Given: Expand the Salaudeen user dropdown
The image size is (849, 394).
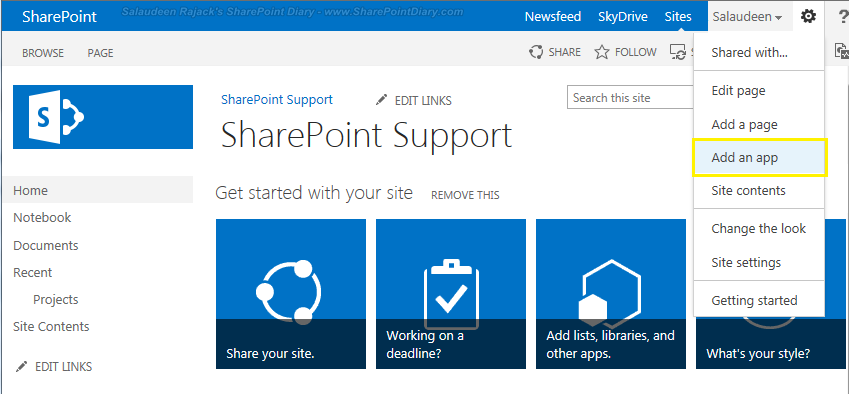Looking at the screenshot, I should [747, 17].
